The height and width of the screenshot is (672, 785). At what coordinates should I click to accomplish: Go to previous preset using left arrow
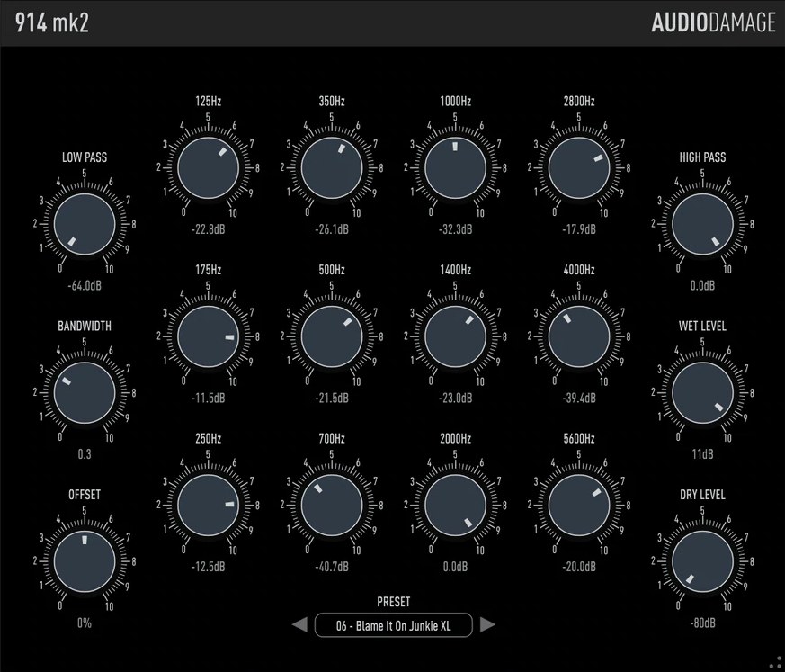click(299, 625)
